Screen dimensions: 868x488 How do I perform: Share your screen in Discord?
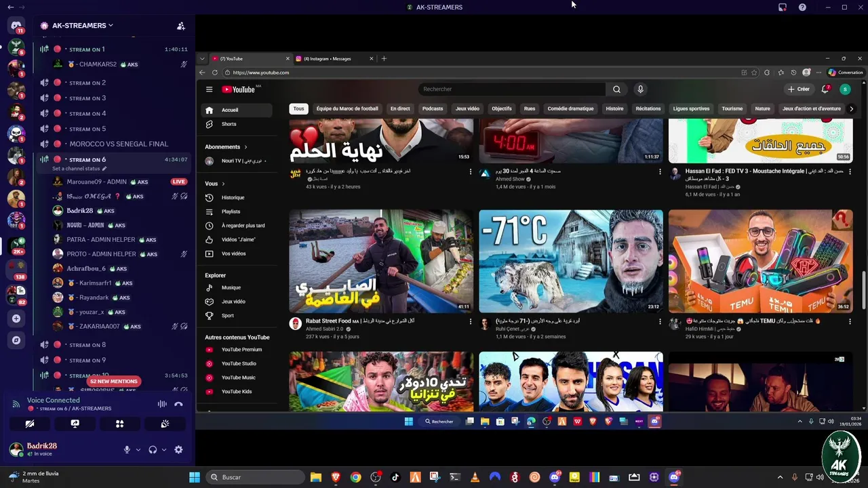[x=75, y=424]
